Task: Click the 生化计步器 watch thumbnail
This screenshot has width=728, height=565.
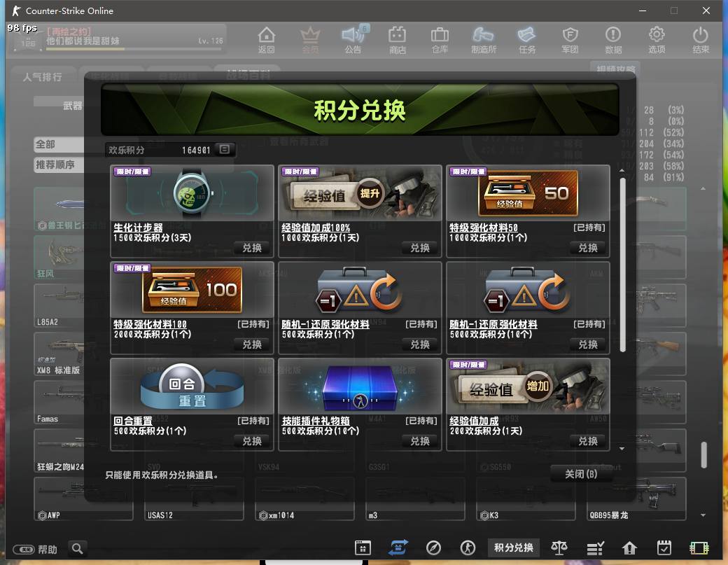Action: [192, 193]
